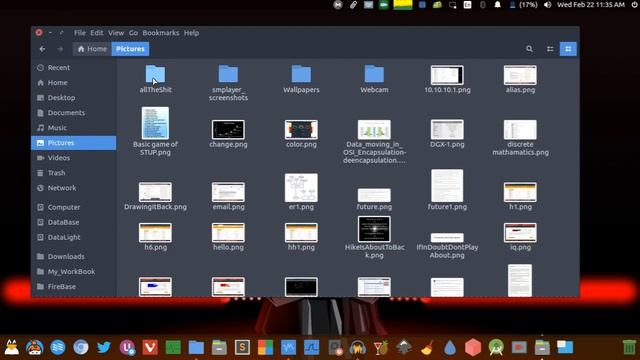
Task: Open the notification bell in top panel
Action: (x=497, y=5)
